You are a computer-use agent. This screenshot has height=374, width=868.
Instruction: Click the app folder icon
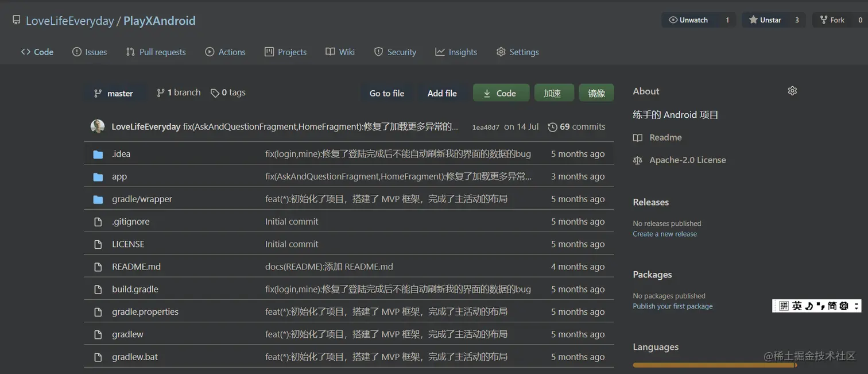98,176
